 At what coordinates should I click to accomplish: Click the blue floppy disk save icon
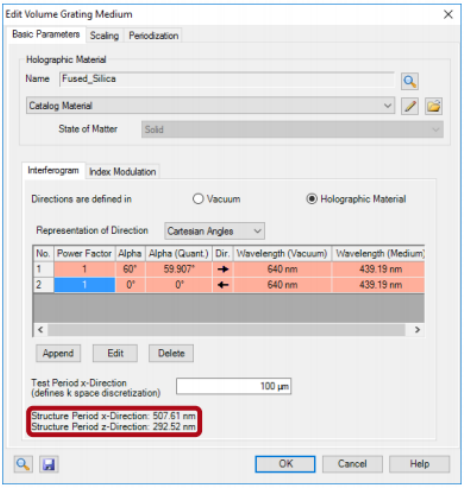click(49, 464)
